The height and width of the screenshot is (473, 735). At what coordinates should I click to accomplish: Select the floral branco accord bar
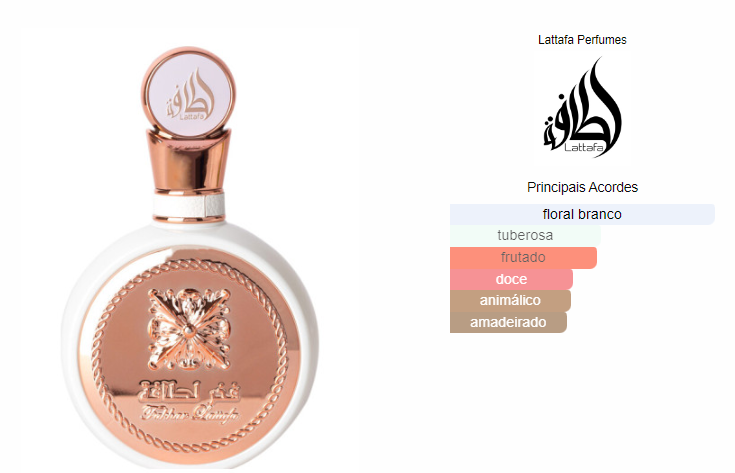coord(582,214)
